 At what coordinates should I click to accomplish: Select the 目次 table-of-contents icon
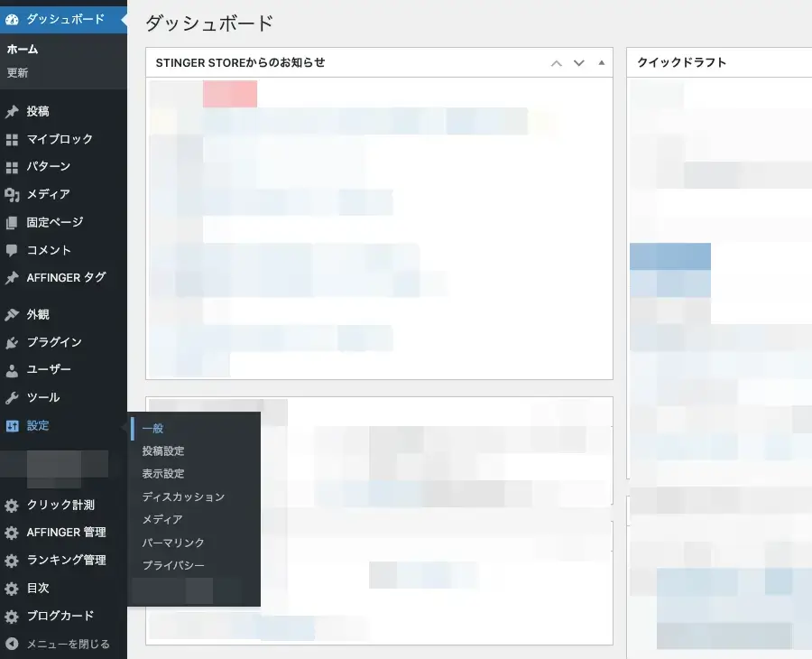tap(13, 588)
